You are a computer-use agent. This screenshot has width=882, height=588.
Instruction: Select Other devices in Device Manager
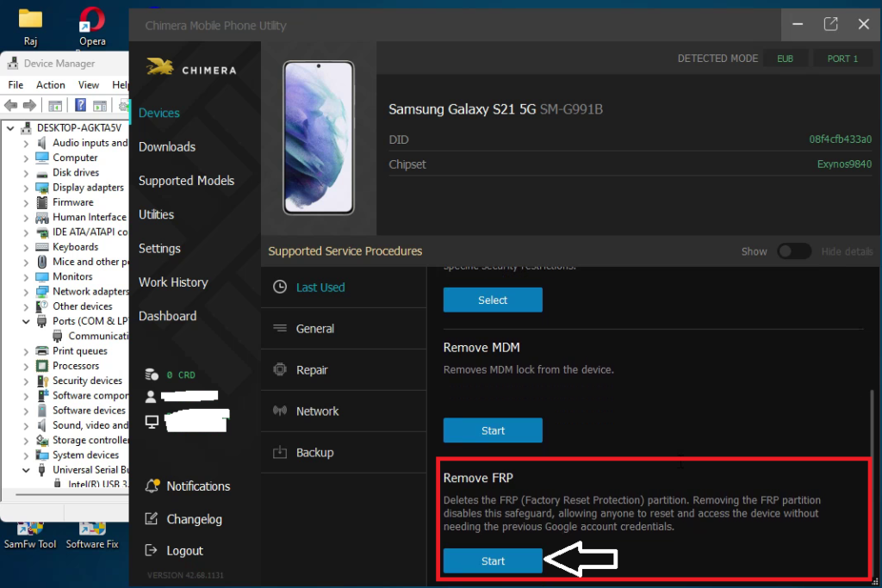pos(82,306)
